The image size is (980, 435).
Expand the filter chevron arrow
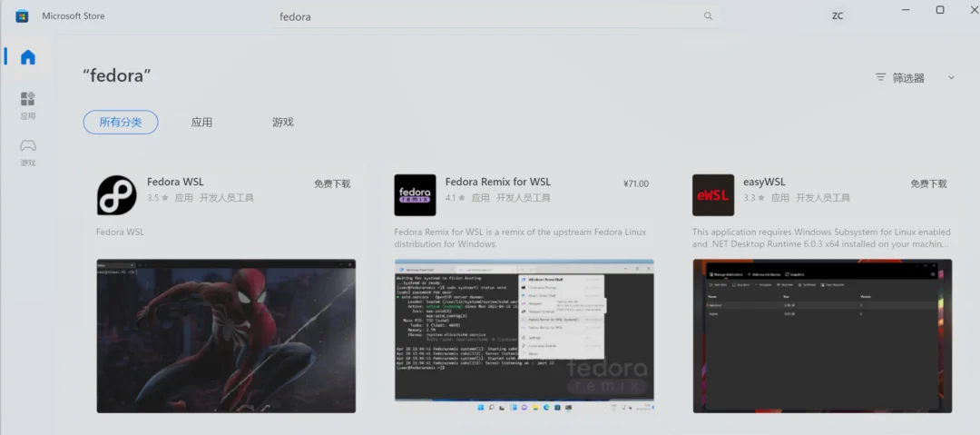point(951,77)
